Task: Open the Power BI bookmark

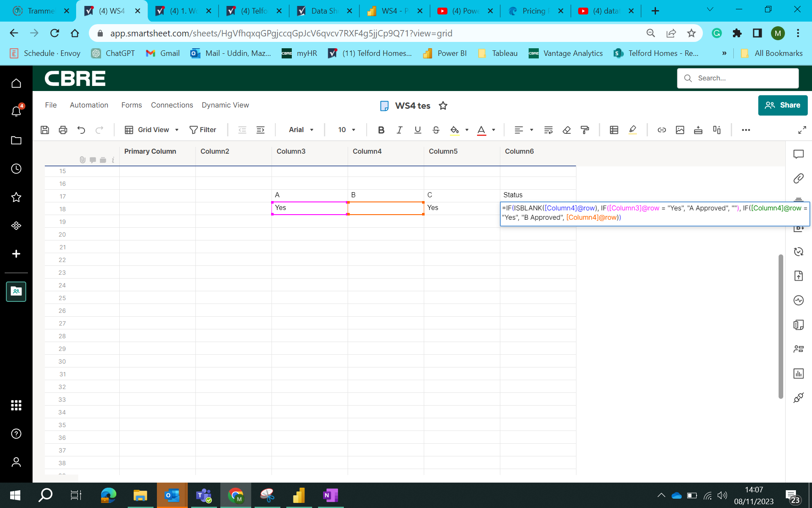Action: click(445, 53)
